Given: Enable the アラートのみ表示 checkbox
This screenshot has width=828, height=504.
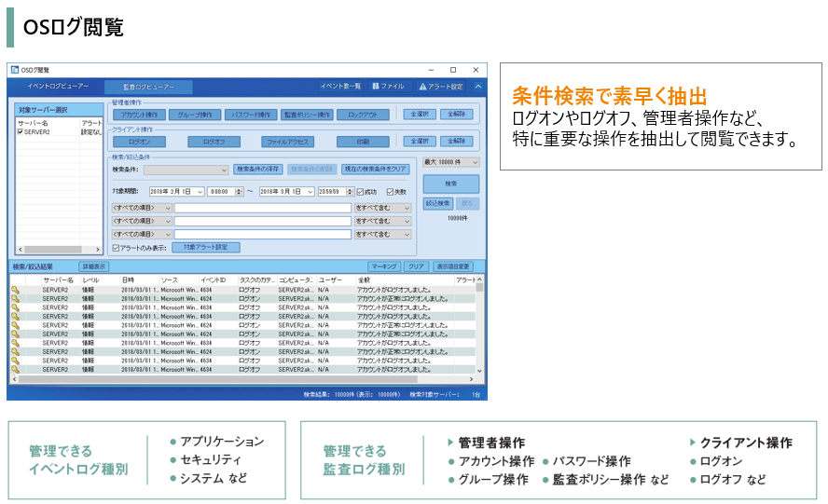Looking at the screenshot, I should [115, 248].
